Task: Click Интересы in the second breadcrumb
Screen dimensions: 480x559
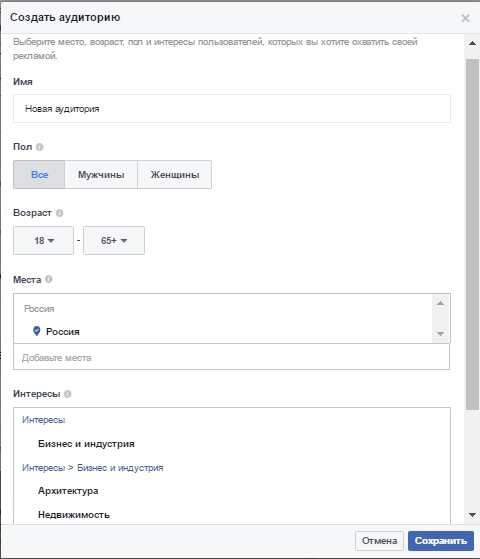Action: 44,468
